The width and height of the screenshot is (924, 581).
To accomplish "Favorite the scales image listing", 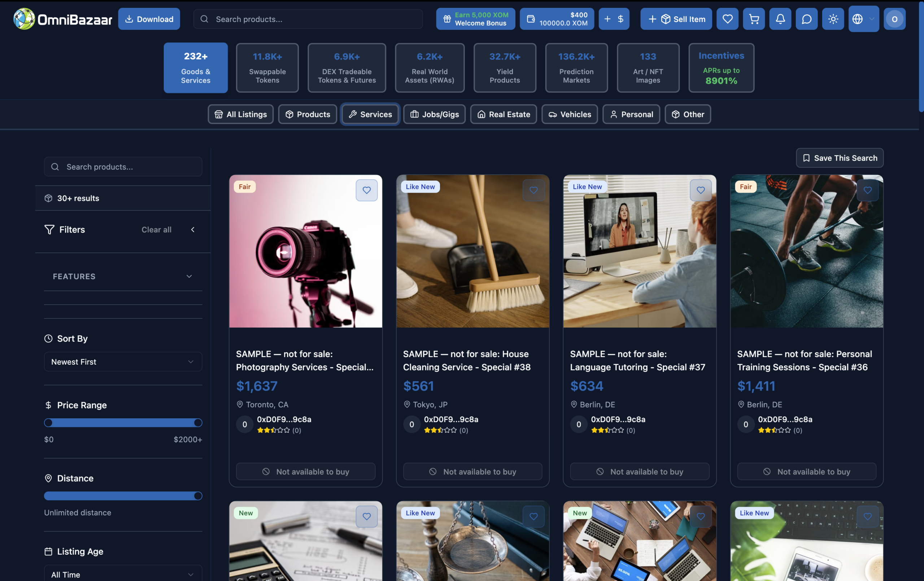I will coord(533,516).
